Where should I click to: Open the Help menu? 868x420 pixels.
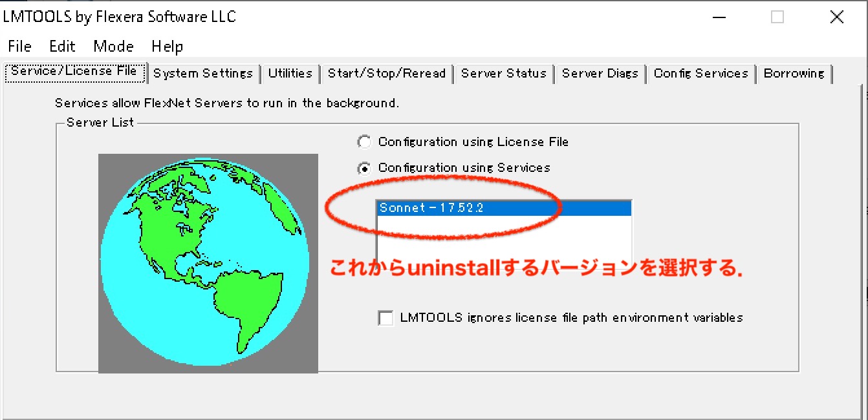(167, 47)
